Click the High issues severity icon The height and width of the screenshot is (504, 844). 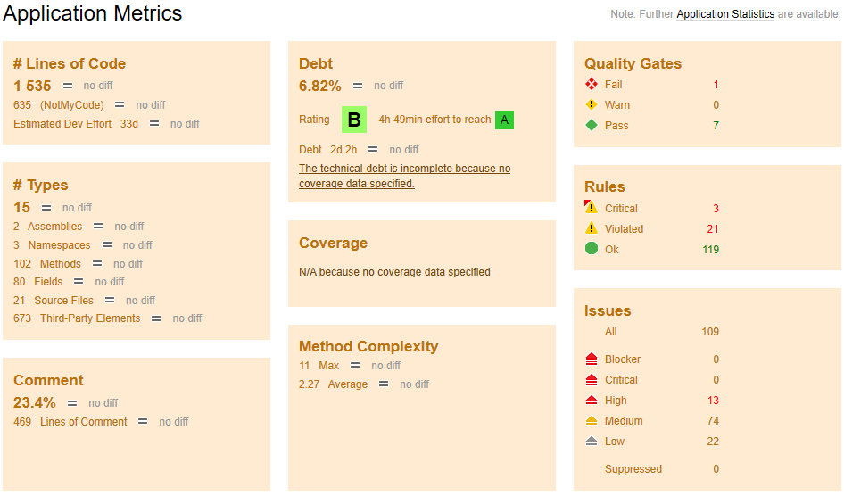[x=591, y=401]
